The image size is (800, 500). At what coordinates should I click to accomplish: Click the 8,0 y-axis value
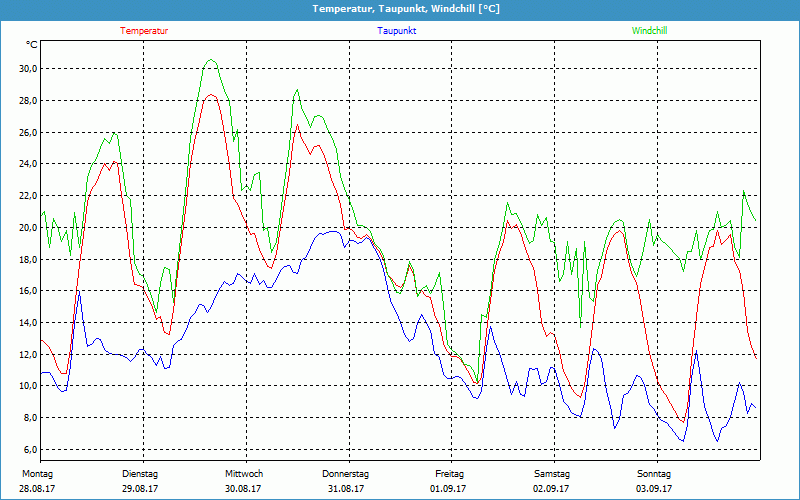(x=30, y=418)
